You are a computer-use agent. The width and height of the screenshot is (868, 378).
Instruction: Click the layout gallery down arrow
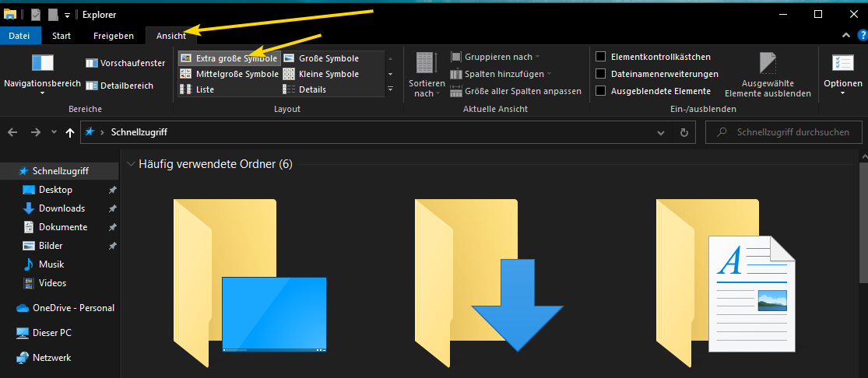tap(390, 74)
